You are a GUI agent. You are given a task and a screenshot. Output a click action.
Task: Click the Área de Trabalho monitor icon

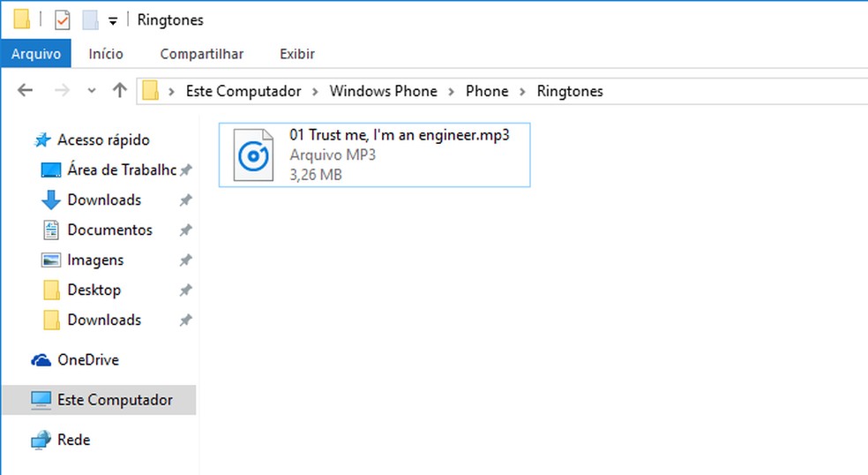click(x=51, y=170)
